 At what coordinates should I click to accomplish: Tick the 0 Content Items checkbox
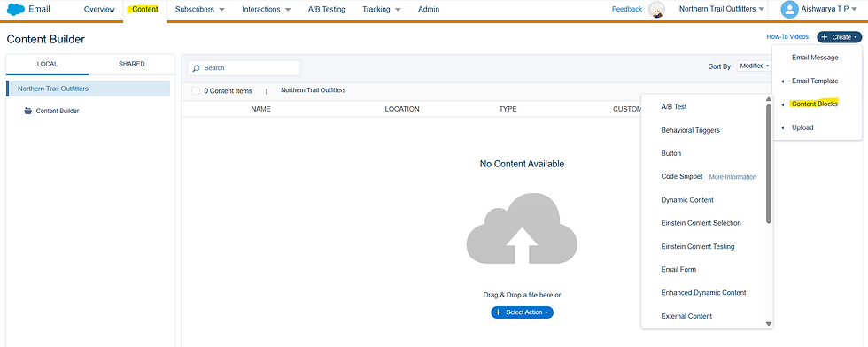(x=196, y=91)
